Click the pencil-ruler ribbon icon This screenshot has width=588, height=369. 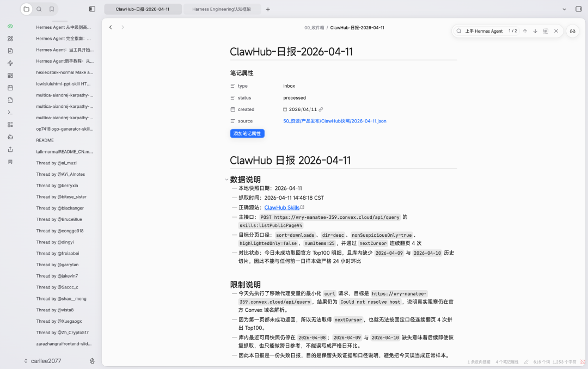point(10,39)
